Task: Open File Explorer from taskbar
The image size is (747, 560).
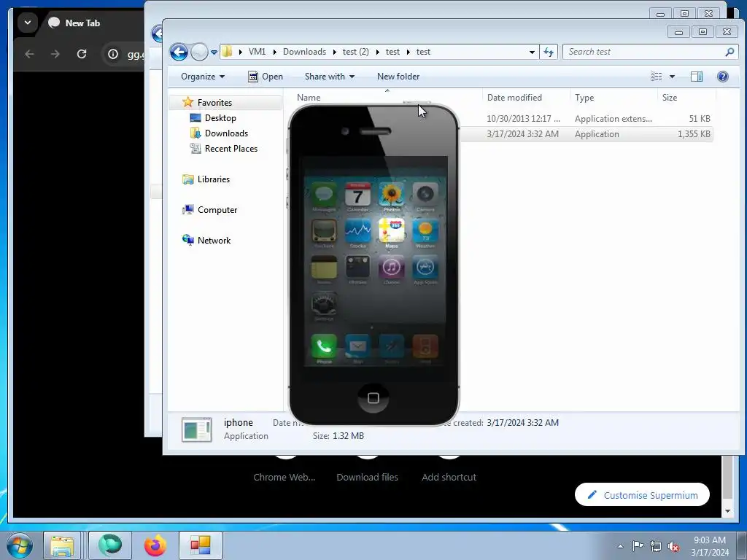Action: 63,545
